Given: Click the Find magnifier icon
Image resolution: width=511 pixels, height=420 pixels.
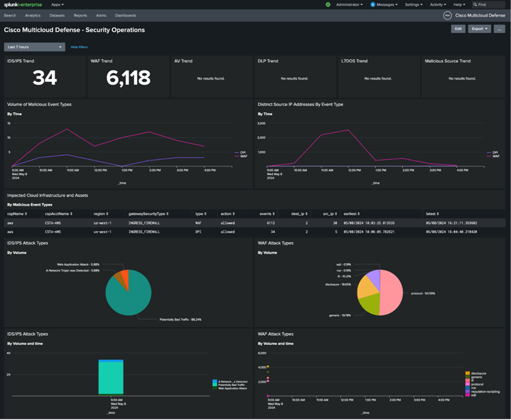Looking at the screenshot, I should [475, 4].
